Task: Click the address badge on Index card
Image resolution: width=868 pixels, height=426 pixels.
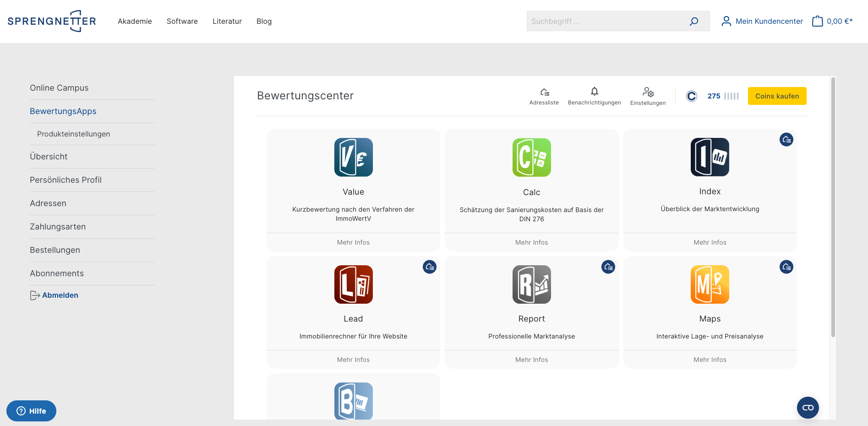Action: pyautogui.click(x=786, y=140)
